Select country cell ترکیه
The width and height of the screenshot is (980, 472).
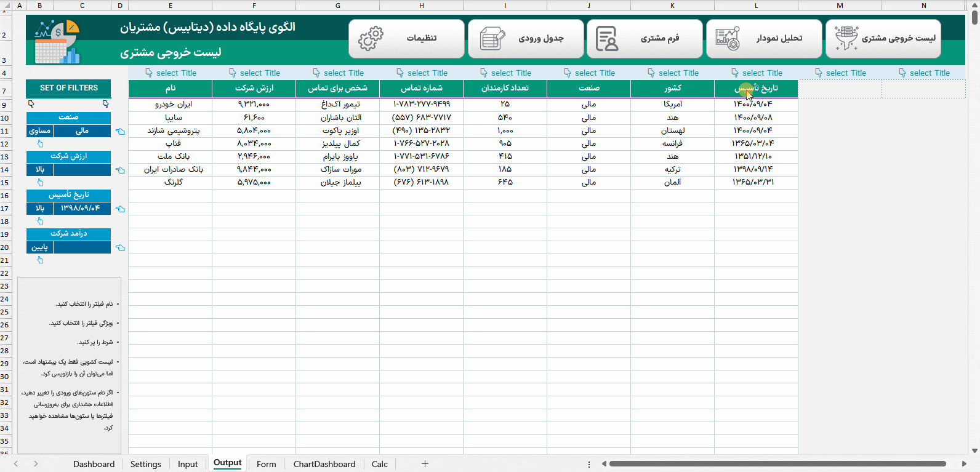[673, 169]
